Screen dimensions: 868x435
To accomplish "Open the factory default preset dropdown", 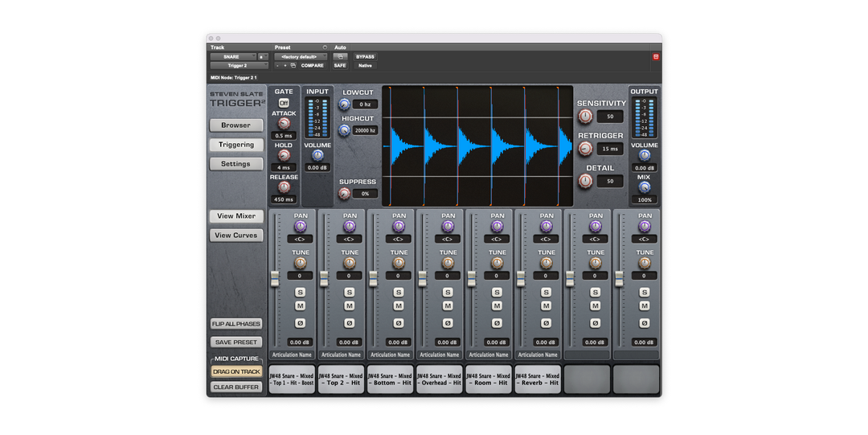I will click(301, 57).
